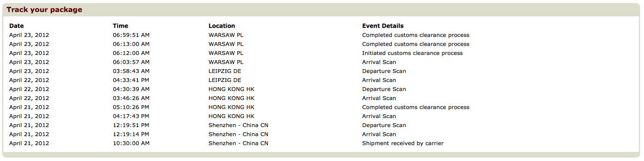Screen dimensions: 644x161
Task: Select the Date column header
Action: point(16,26)
